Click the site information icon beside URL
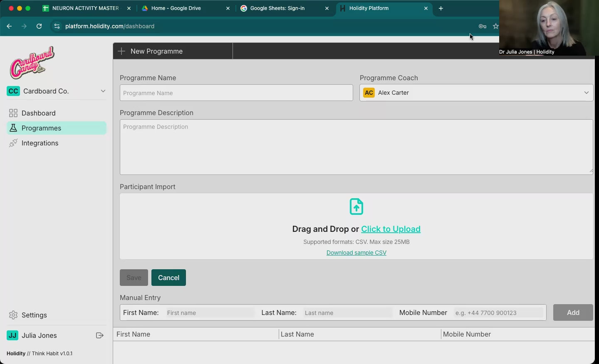The image size is (599, 364). tap(57, 26)
